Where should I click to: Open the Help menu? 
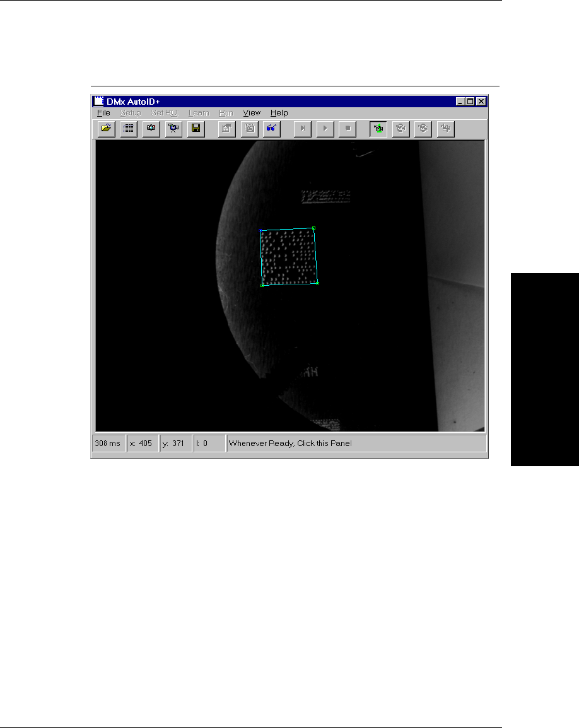279,113
